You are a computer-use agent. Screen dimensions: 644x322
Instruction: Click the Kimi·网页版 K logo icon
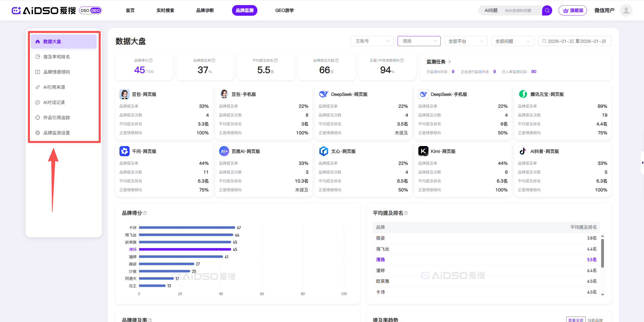point(423,151)
